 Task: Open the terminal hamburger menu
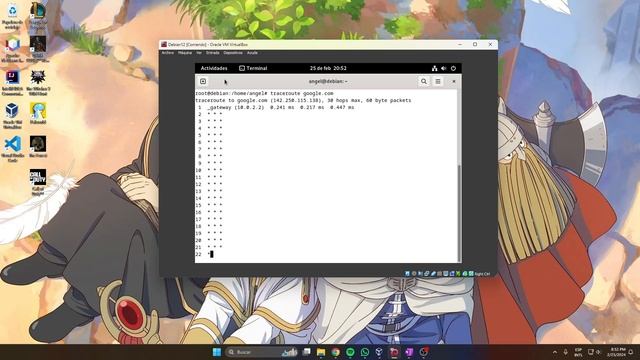[x=438, y=81]
